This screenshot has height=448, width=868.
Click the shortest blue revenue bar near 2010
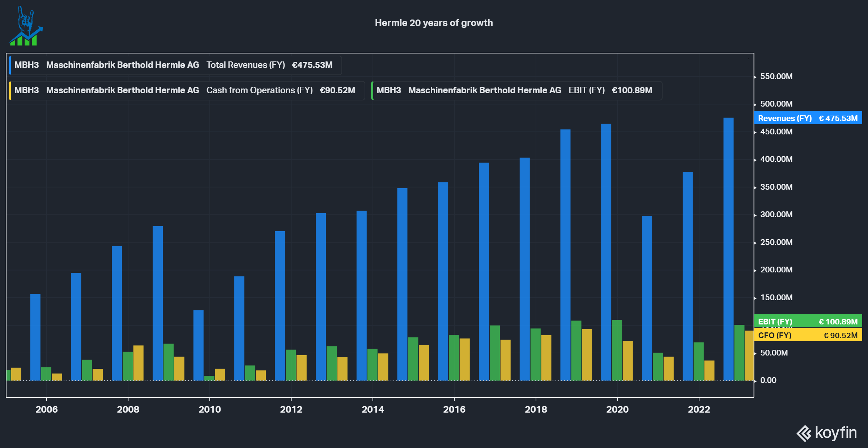point(198,345)
